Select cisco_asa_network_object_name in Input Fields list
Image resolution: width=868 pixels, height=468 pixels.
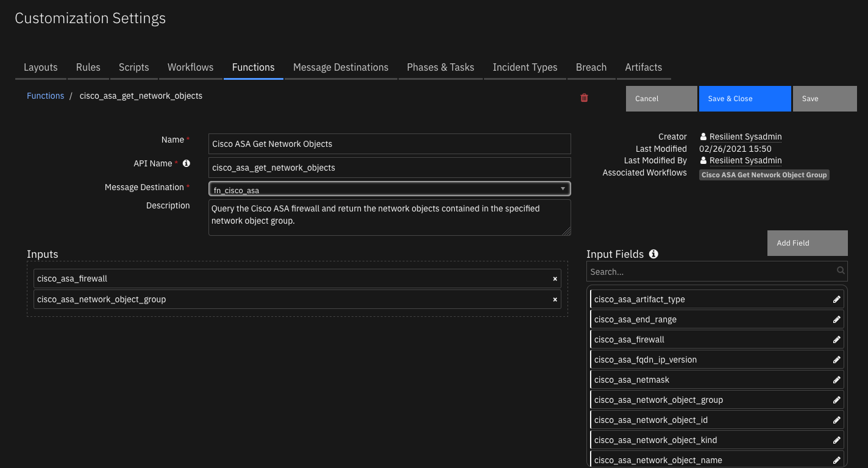pyautogui.click(x=717, y=459)
